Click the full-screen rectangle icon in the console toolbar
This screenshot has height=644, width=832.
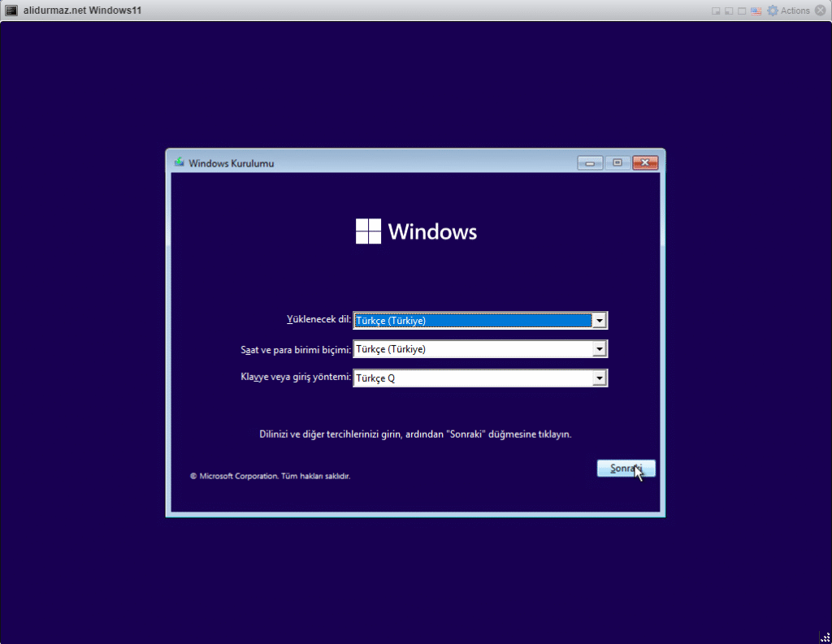click(x=740, y=11)
